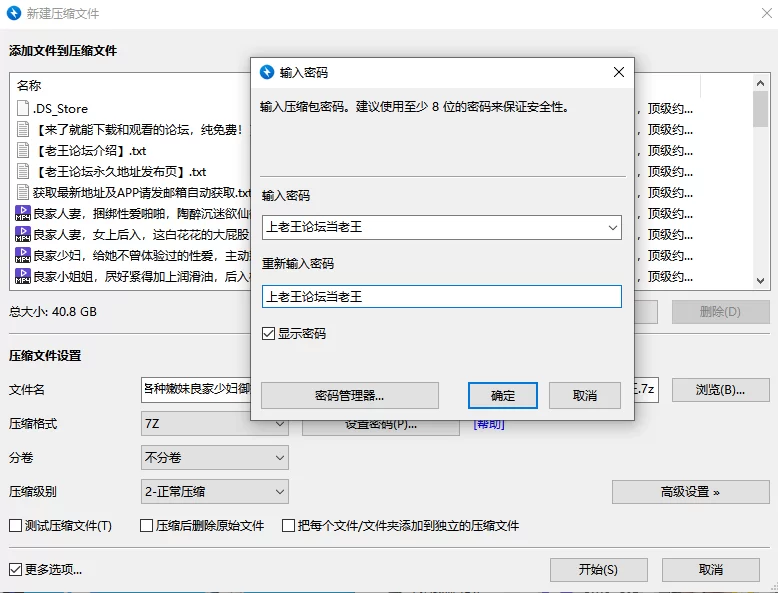The width and height of the screenshot is (778, 593).
Task: Select the .DS_Store file name
Action: [x=61, y=109]
